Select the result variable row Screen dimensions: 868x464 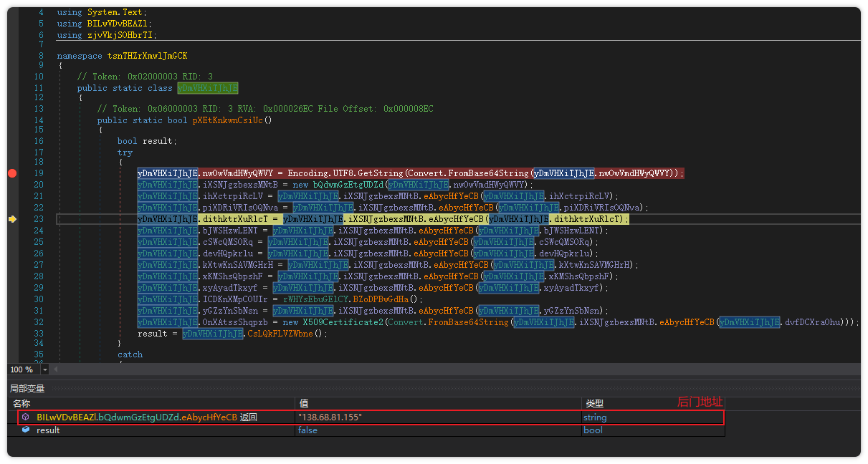[48, 430]
